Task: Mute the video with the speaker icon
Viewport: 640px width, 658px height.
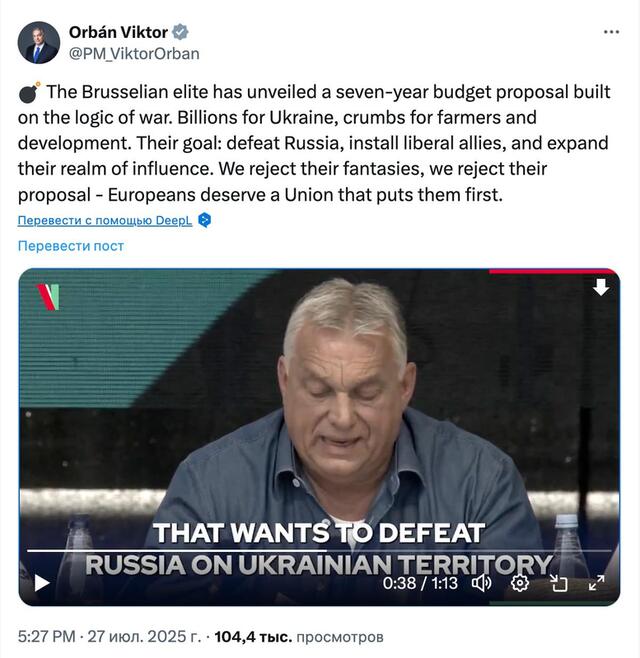Action: pyautogui.click(x=481, y=582)
